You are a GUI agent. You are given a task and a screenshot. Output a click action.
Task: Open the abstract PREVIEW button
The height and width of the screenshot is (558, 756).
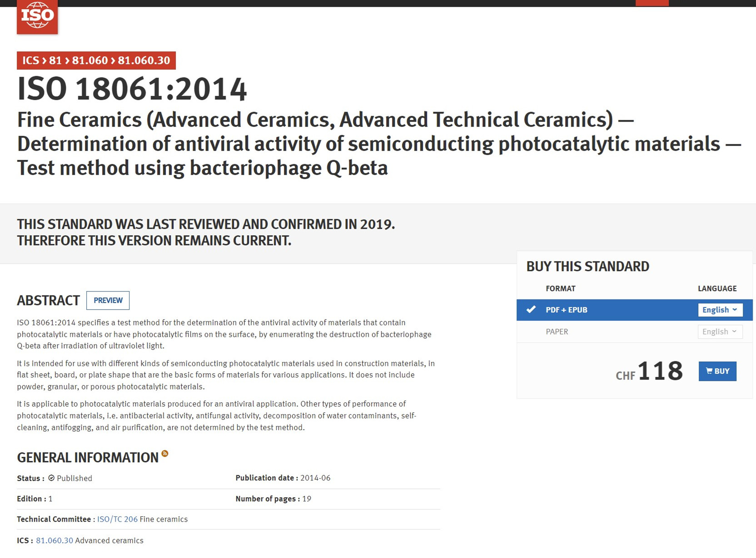pyautogui.click(x=108, y=300)
